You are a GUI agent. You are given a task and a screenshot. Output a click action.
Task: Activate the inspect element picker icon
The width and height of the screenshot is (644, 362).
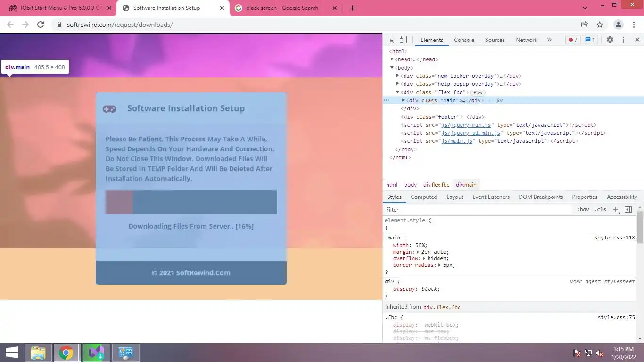(x=390, y=40)
